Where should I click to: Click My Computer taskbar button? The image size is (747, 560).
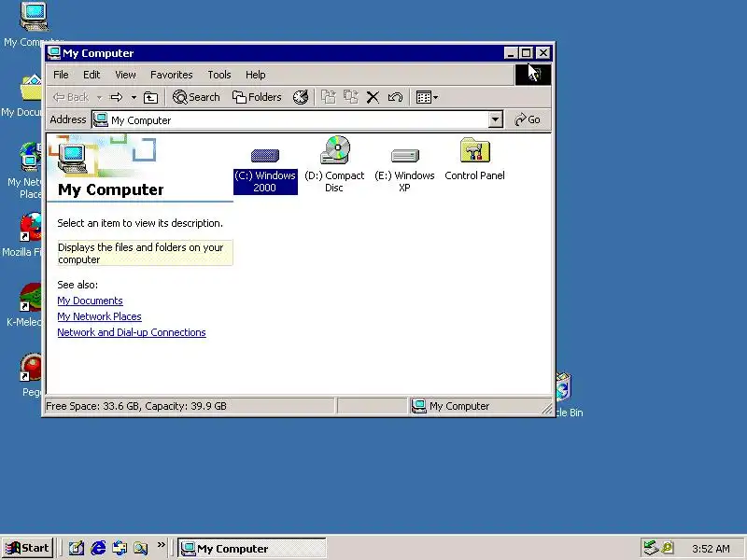[x=252, y=549]
